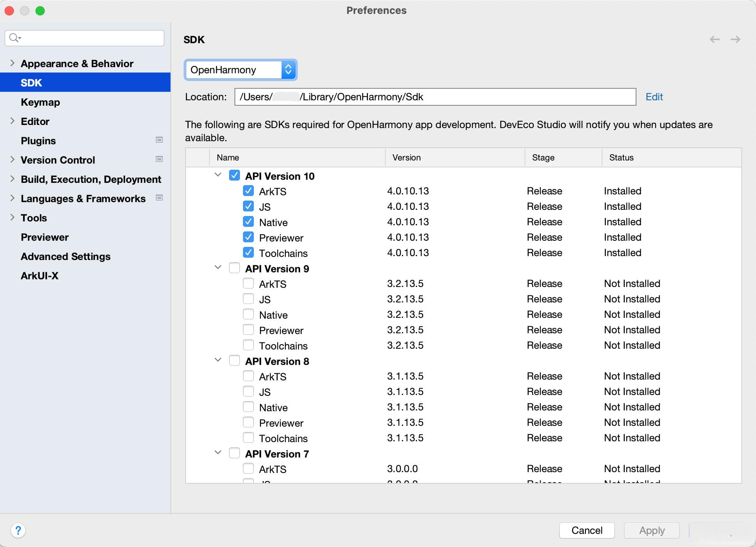Check JS 3.2.13.5 checkbox
Viewport: 756px width, 547px height.
pyautogui.click(x=248, y=299)
